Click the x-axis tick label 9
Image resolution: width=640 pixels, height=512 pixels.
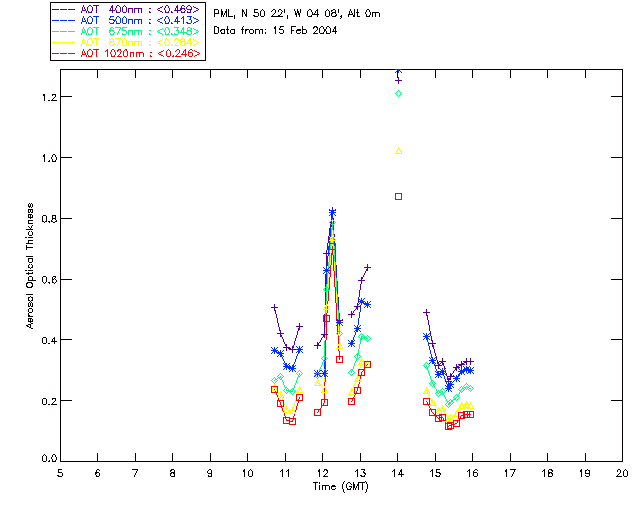tap(210, 473)
